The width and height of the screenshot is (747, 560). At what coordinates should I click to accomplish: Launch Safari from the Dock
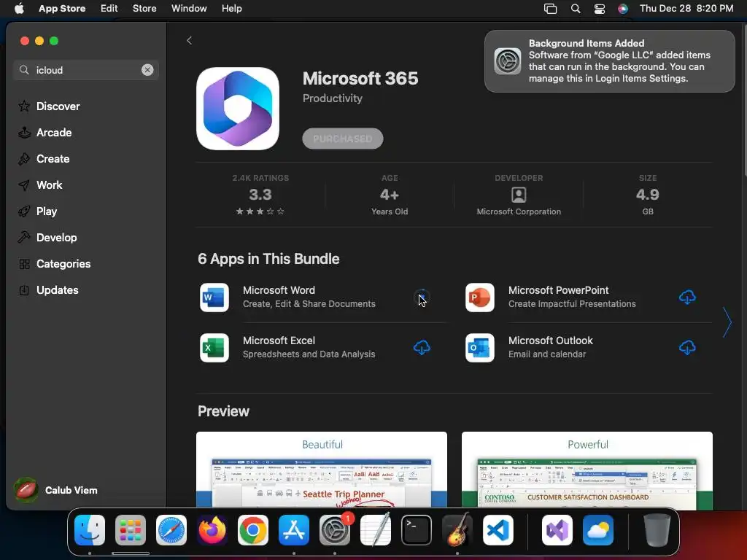coord(171,530)
